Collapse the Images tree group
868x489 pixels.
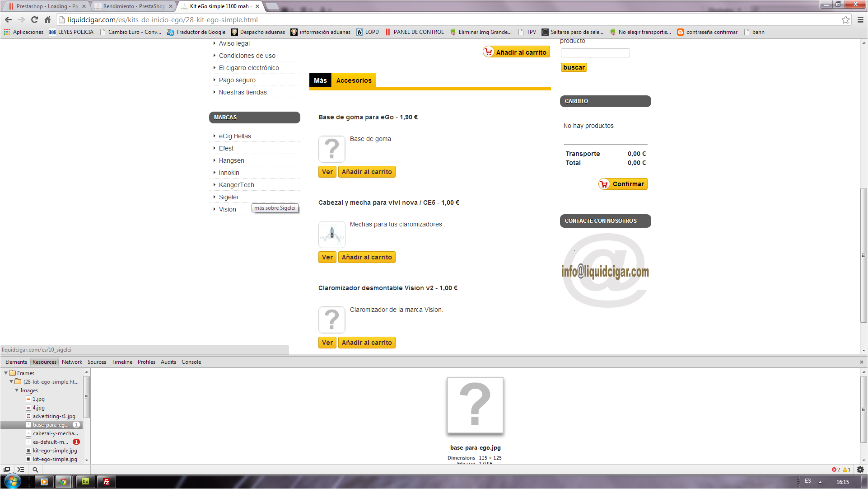(17, 390)
